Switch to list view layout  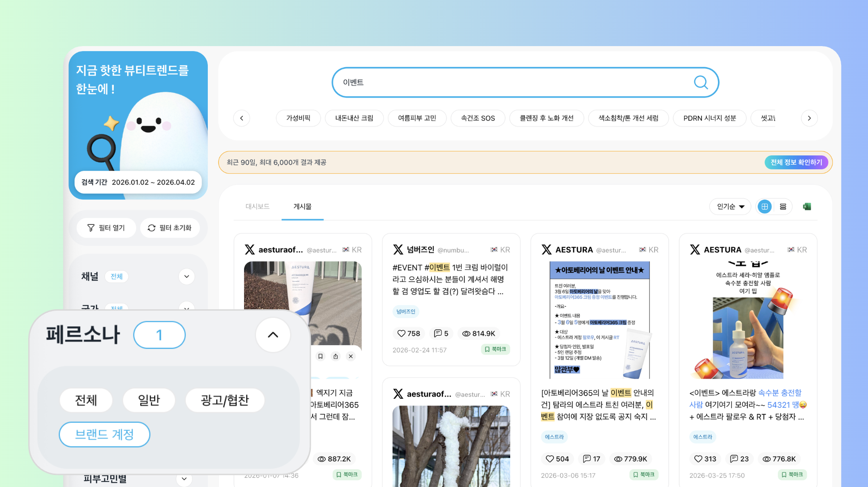[783, 206]
